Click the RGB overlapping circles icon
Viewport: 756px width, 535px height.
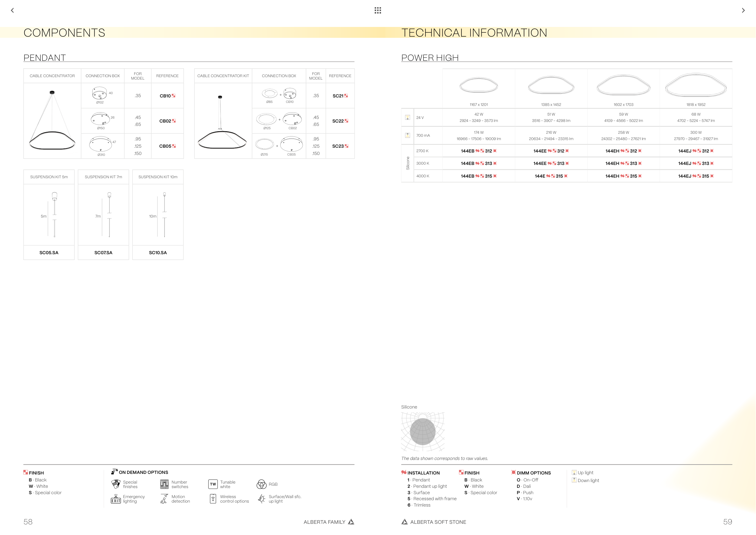point(262,484)
